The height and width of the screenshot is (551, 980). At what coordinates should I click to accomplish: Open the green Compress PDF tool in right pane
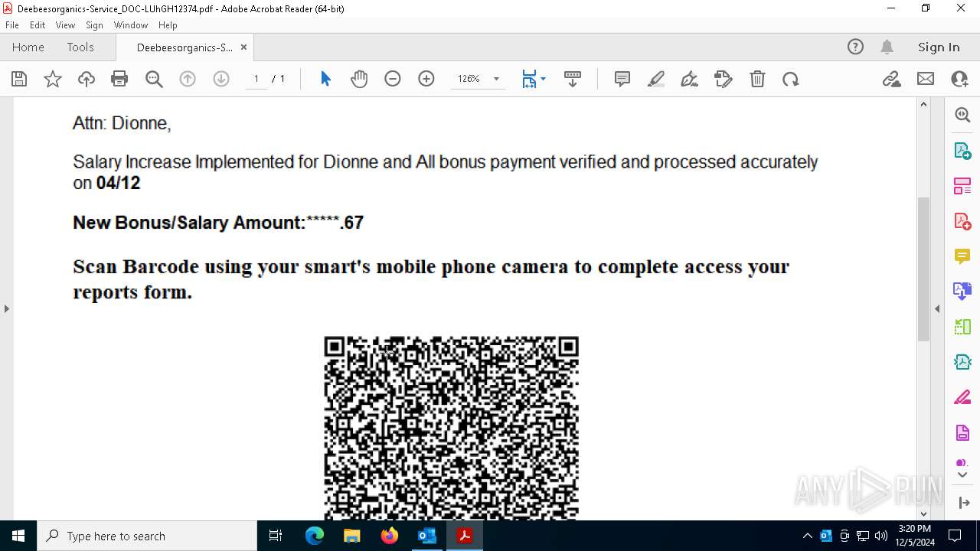point(962,327)
